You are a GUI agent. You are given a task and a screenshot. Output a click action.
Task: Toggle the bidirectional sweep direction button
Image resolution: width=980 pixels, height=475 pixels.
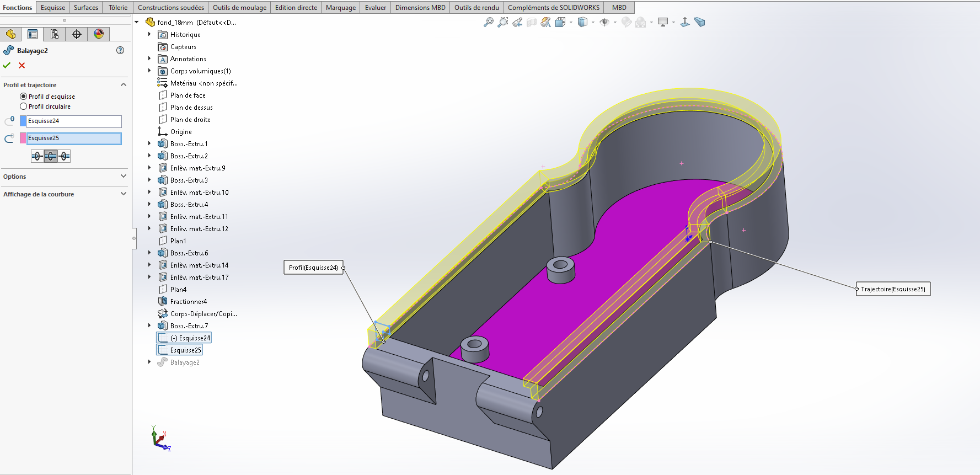[51, 157]
